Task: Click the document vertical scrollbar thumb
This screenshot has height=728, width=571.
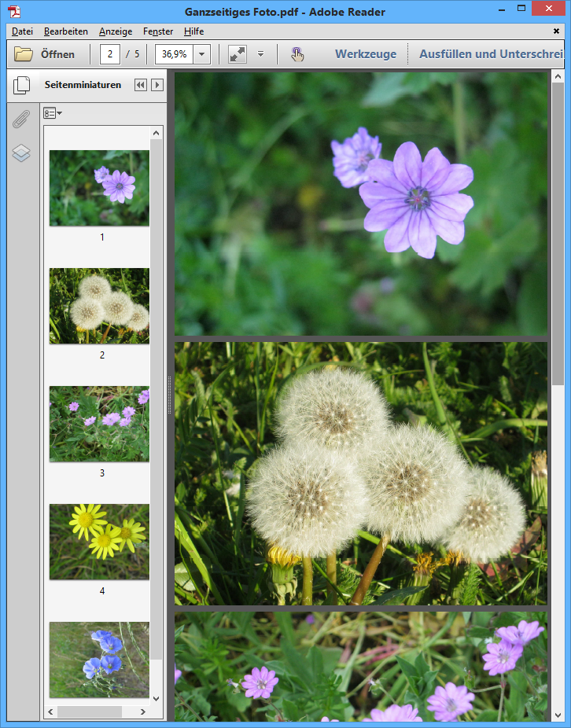Action: [558, 234]
